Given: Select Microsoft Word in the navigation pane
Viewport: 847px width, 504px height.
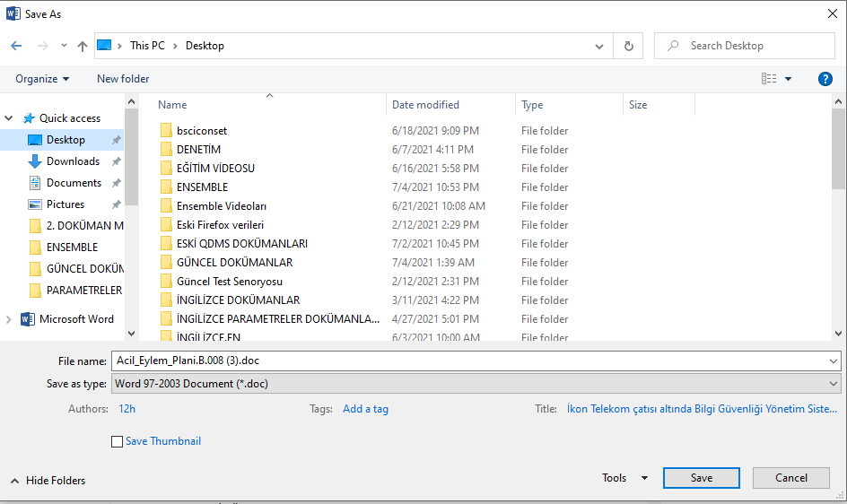Looking at the screenshot, I should 76,319.
